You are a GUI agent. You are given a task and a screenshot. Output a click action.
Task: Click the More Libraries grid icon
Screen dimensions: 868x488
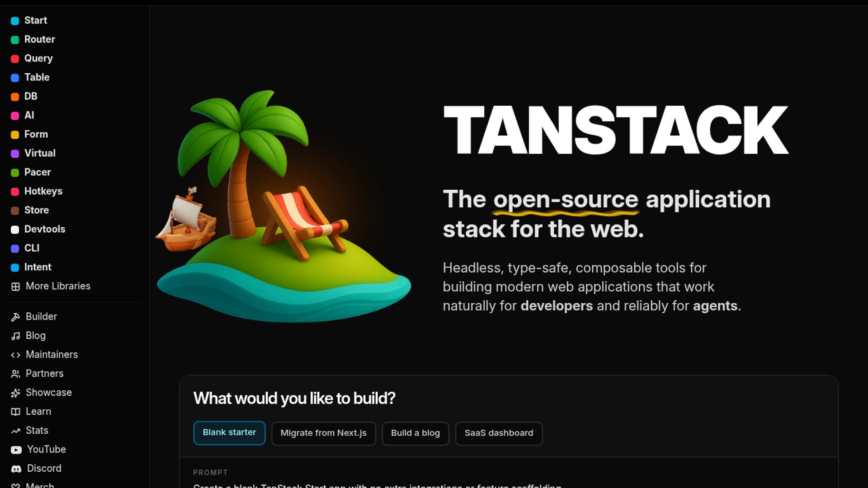pos(15,286)
